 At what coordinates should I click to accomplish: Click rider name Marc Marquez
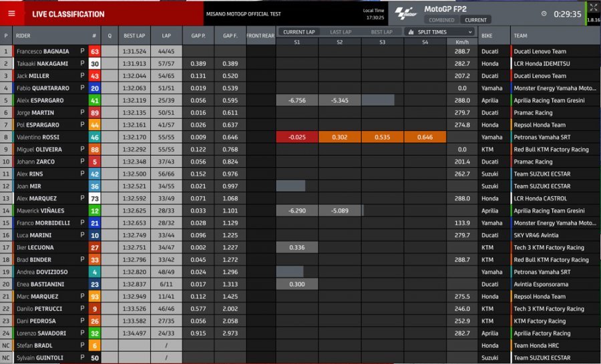click(x=39, y=297)
